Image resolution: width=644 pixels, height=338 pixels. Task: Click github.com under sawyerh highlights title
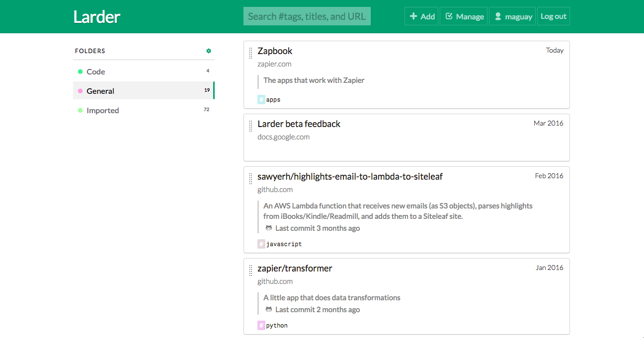point(275,190)
